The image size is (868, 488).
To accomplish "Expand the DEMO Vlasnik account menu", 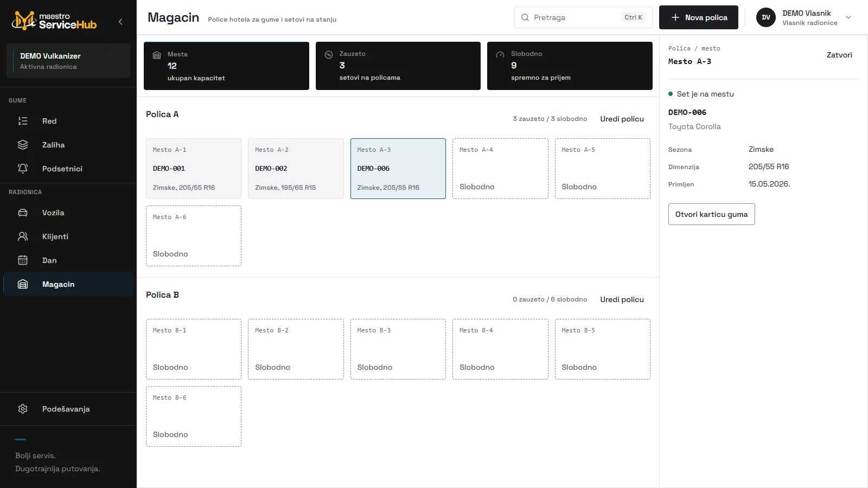I will click(848, 17).
